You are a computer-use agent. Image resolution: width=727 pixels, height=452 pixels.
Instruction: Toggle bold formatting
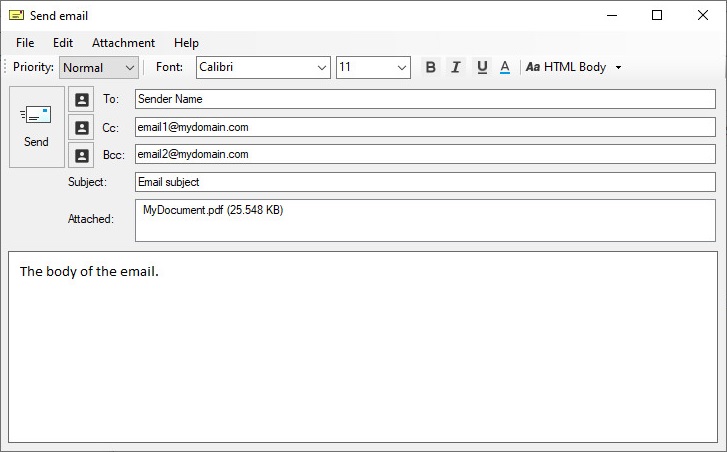431,67
